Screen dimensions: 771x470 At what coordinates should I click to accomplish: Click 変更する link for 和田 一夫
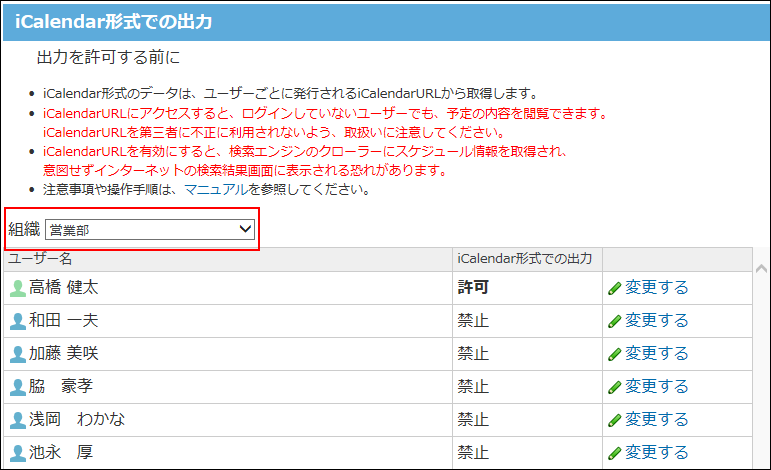(656, 321)
